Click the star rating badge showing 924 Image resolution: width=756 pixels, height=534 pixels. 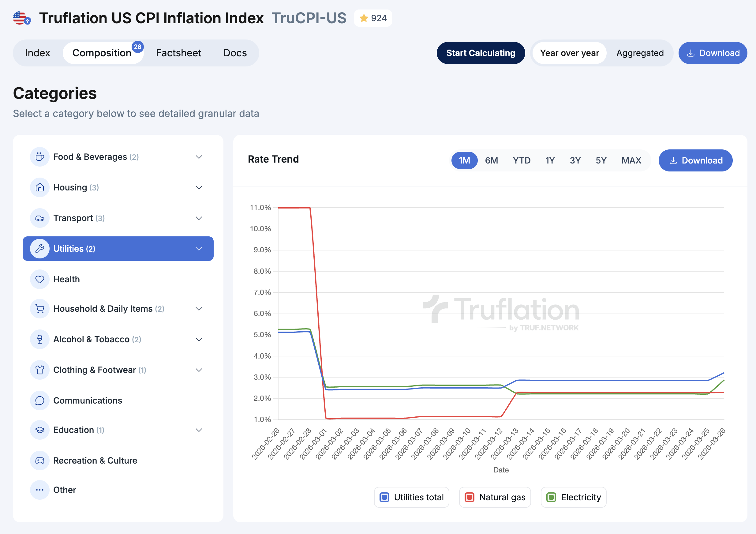coord(373,18)
